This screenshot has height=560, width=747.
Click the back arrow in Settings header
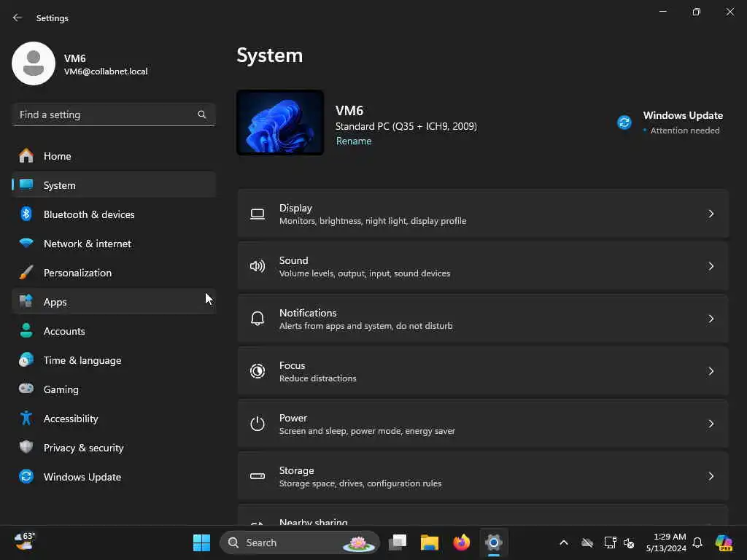(x=18, y=17)
